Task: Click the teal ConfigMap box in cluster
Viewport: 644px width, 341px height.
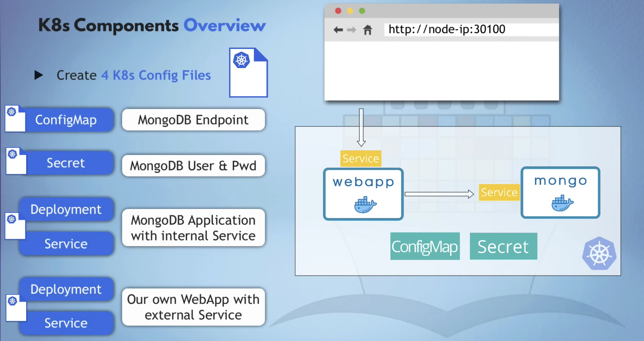Action: point(425,246)
